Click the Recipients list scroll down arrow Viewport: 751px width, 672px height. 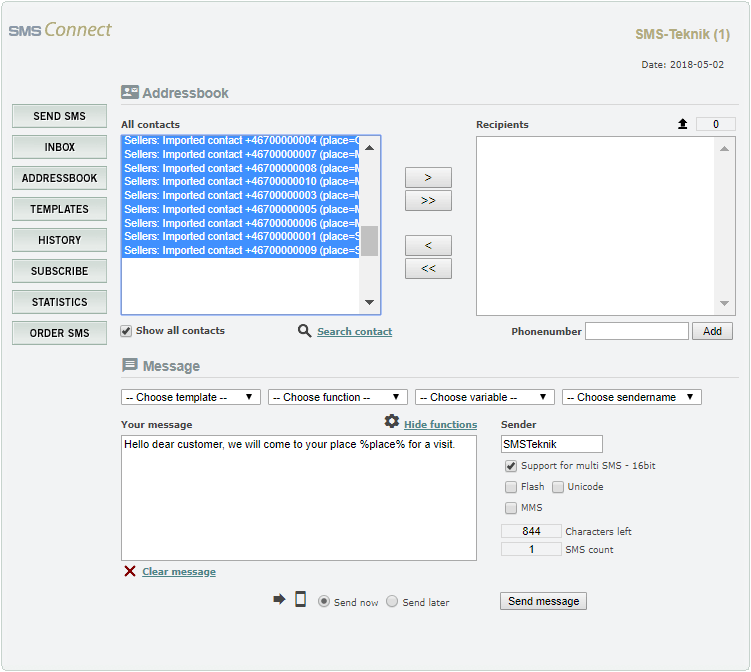coord(724,303)
